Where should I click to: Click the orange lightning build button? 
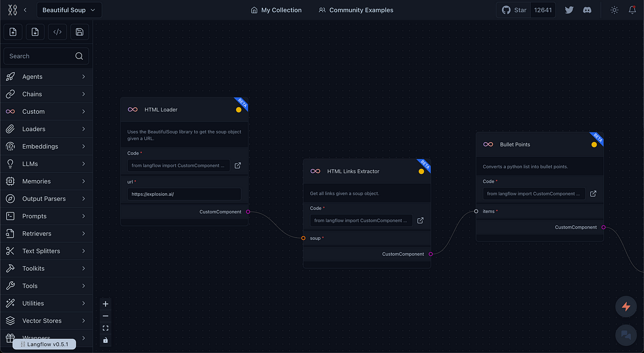click(x=625, y=307)
